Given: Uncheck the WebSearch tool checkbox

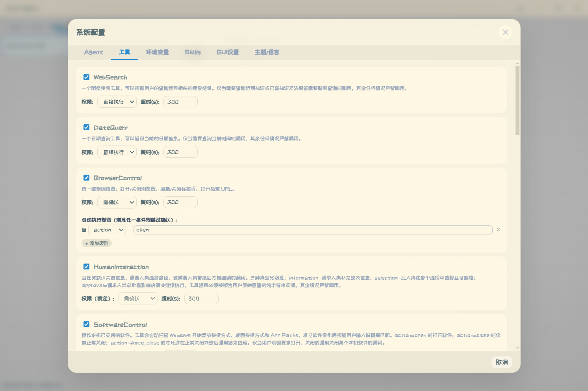Looking at the screenshot, I should [87, 77].
